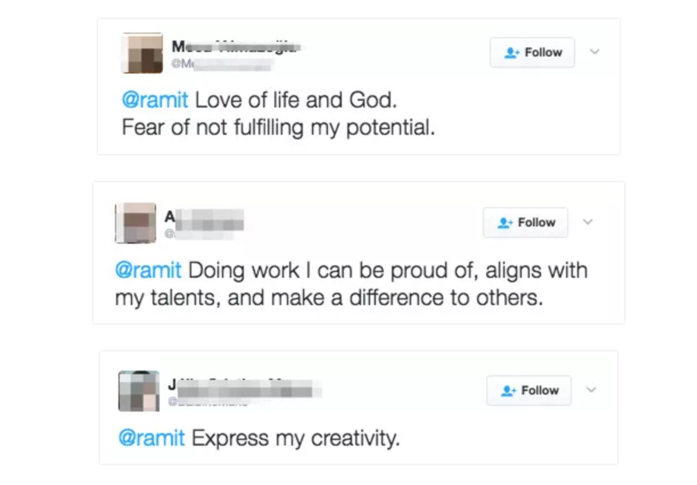Open the @ramit mention in the 'Love of life' tweet

pos(154,101)
